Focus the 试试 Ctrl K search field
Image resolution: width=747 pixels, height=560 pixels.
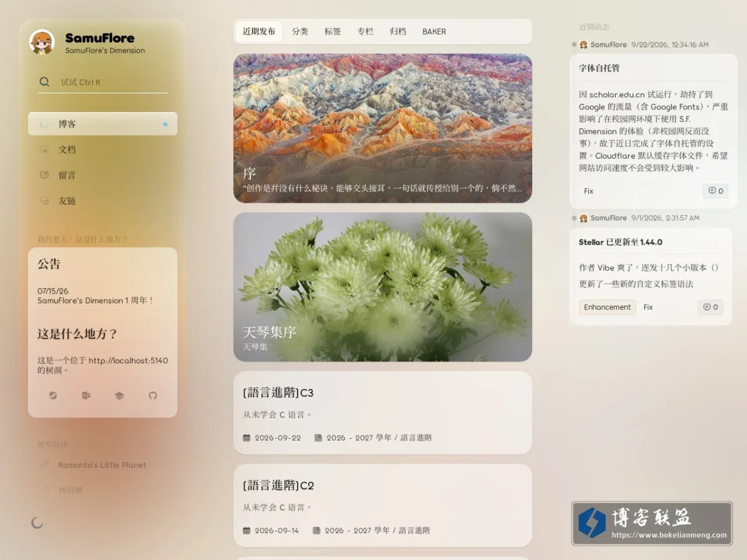point(103,82)
